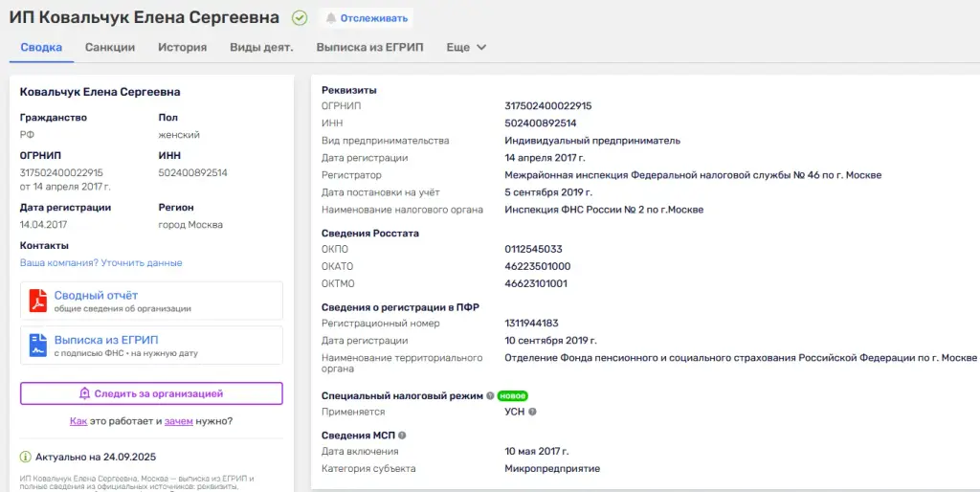Screen dimensions: 980x492
Task: Click Ваша компания? Уточнить данные link
Action: point(101,262)
